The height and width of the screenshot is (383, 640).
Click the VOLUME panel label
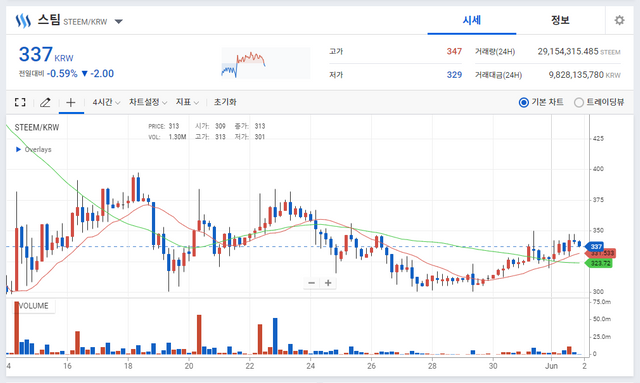pyautogui.click(x=34, y=306)
